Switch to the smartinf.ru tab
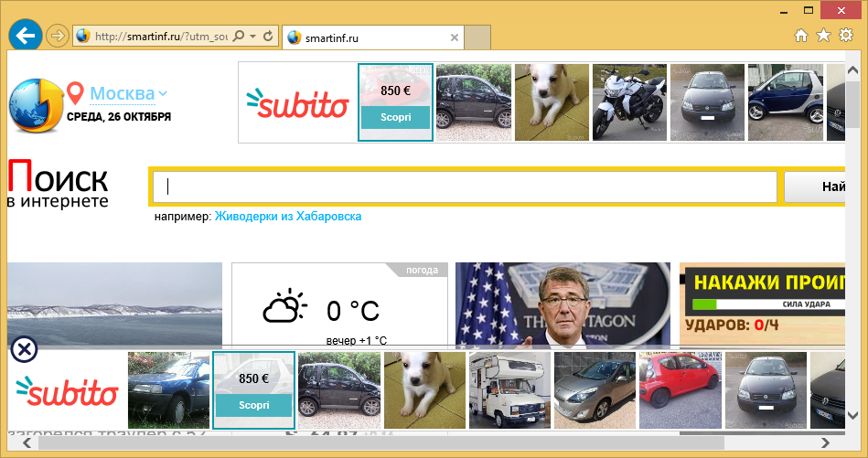 point(372,37)
